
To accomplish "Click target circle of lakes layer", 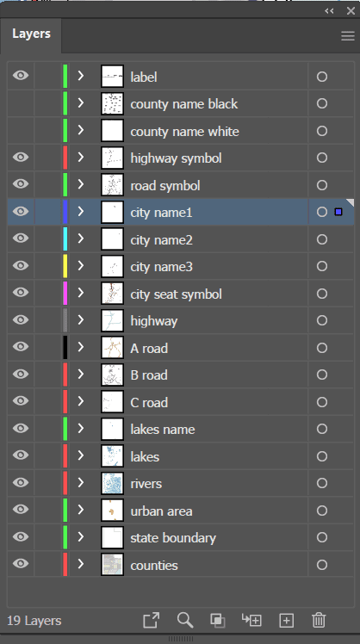I will pyautogui.click(x=322, y=456).
